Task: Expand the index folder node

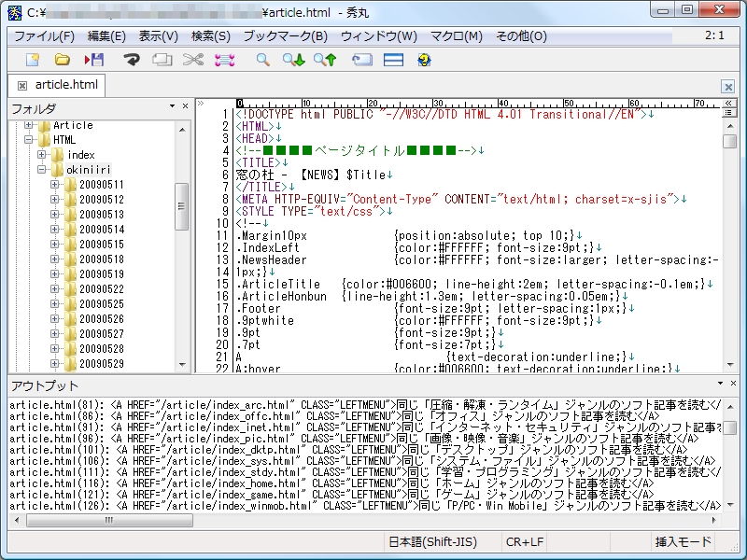Action: 43,155
